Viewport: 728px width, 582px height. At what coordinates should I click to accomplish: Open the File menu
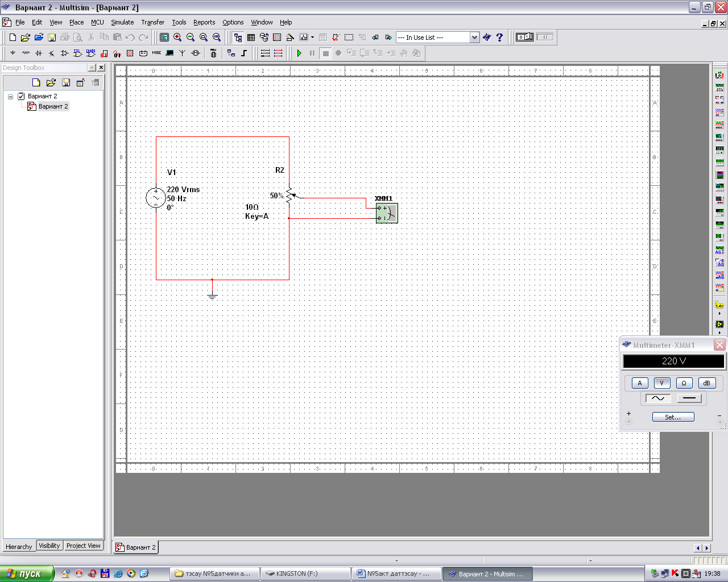20,22
